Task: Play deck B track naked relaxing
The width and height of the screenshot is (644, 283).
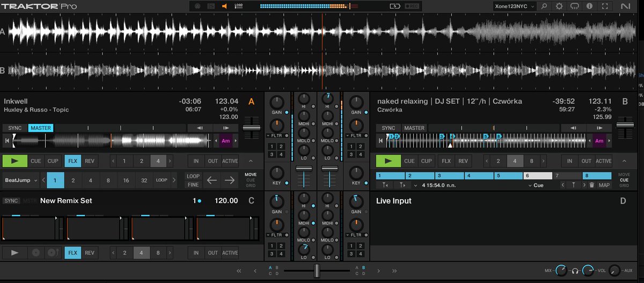Action: pos(387,161)
